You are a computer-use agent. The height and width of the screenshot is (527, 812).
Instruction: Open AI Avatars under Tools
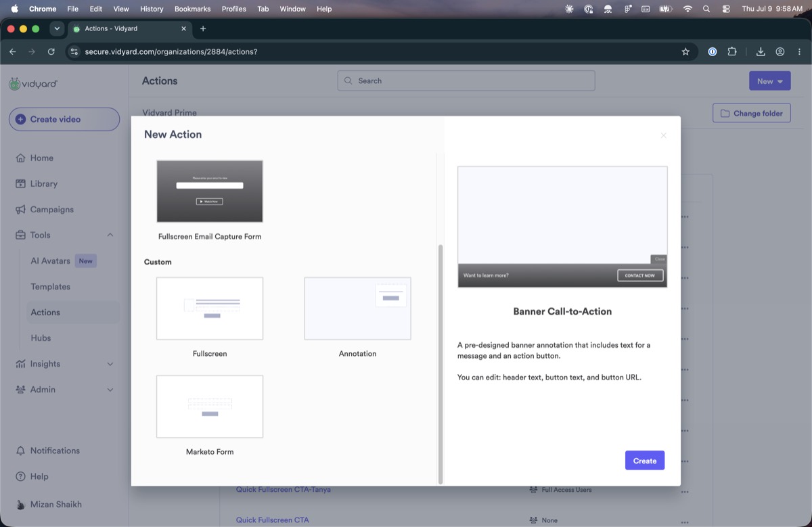pyautogui.click(x=50, y=260)
